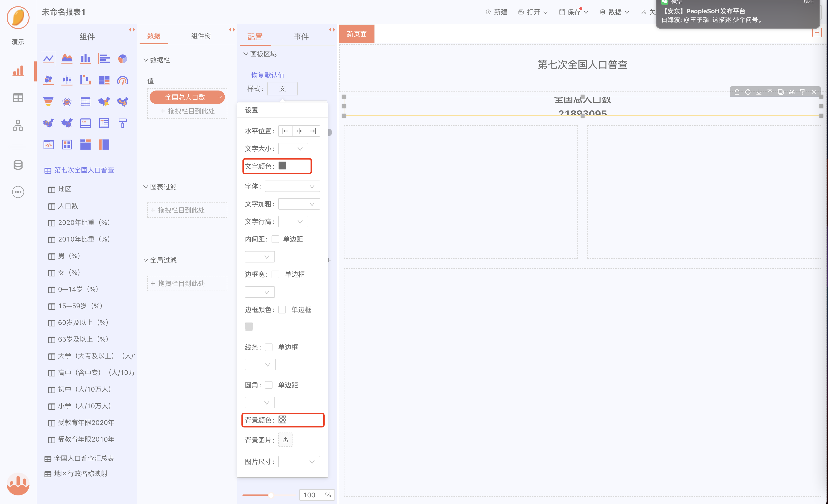Viewport: 828px width, 504px height.
Task: Collapse the 全局过滤 section
Action: (x=146, y=260)
